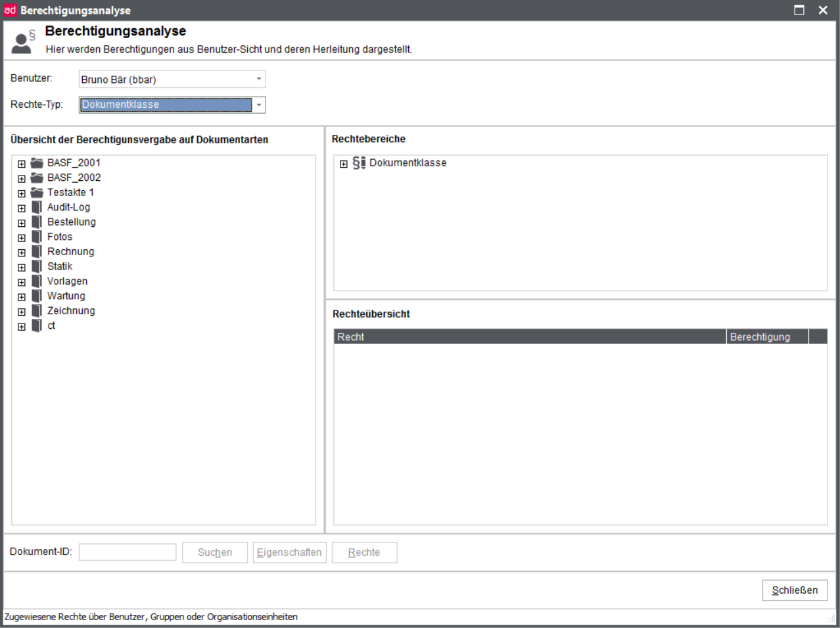Screen dimensions: 840x628
Task: Expand the BASF_2002 tree node
Action: (x=22, y=179)
